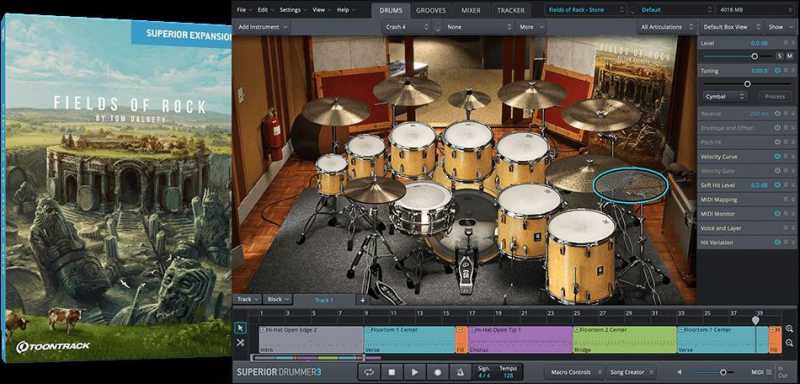
Task: Toggle the Soft Hit Level power button
Action: (778, 185)
